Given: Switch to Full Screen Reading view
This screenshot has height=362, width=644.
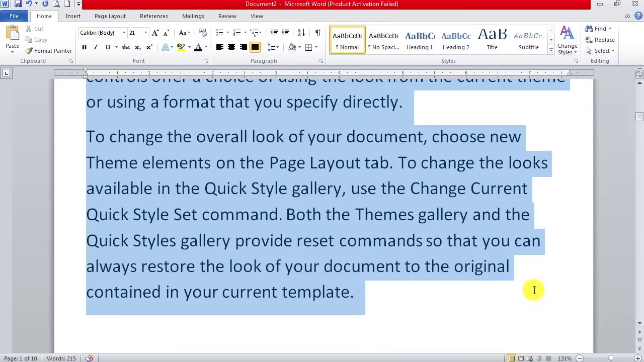Looking at the screenshot, I should [x=521, y=358].
